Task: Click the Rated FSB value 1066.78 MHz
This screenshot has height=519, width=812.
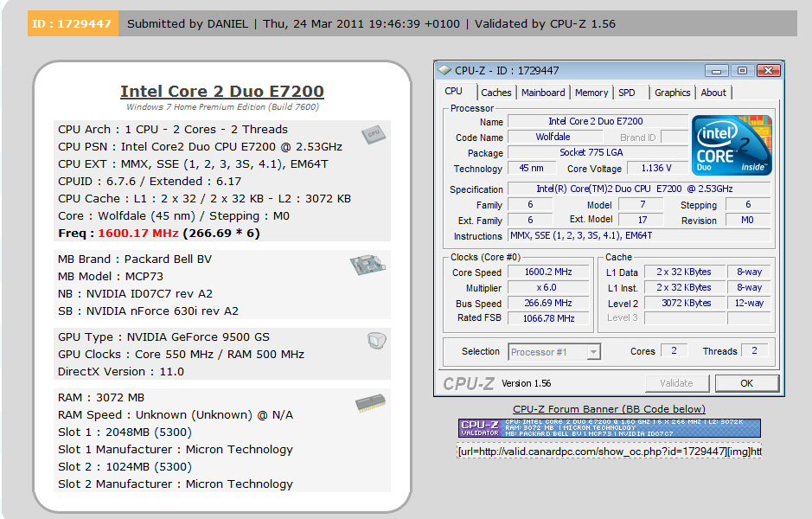Action: (548, 318)
